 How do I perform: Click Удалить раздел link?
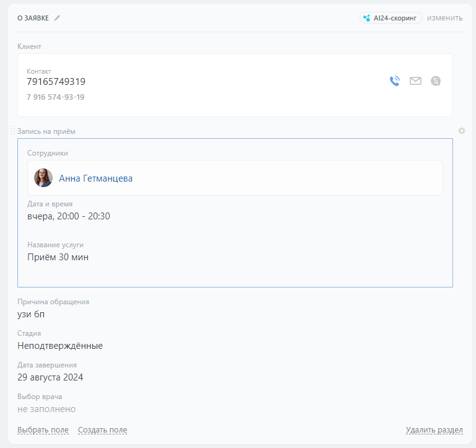pos(434,430)
